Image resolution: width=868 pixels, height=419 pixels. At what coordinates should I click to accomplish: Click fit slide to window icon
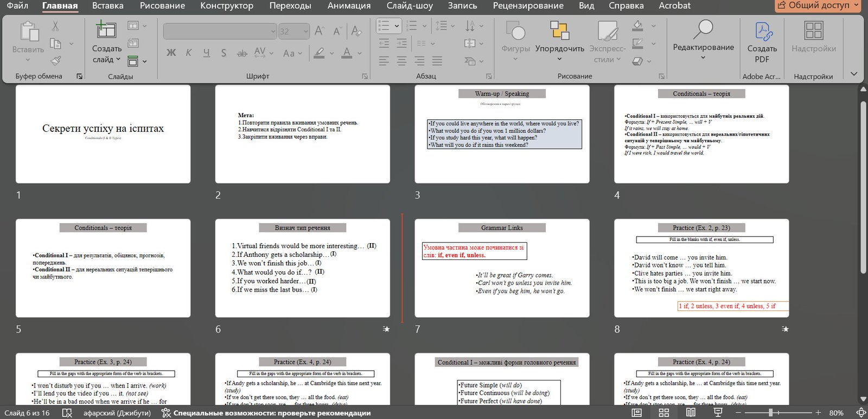pyautogui.click(x=860, y=413)
